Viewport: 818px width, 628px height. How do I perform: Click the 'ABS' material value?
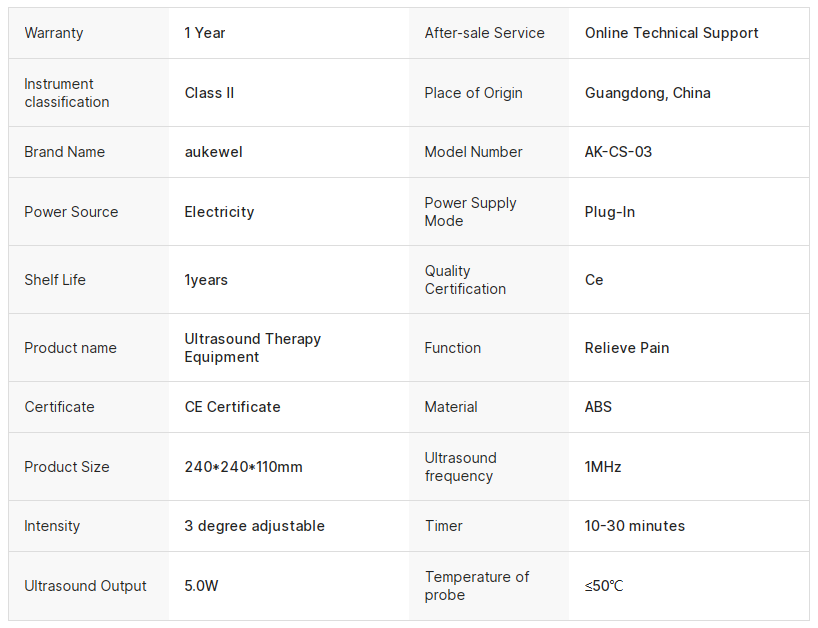point(598,407)
